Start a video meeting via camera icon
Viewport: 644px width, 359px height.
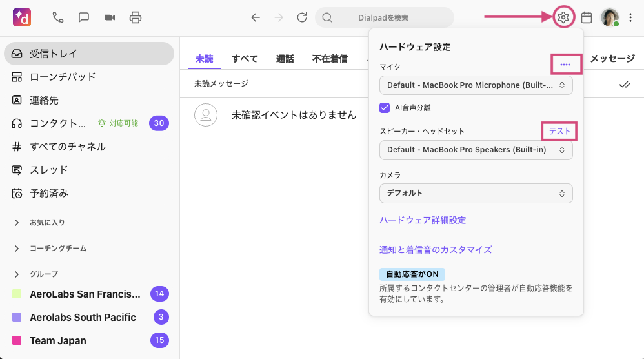click(110, 17)
